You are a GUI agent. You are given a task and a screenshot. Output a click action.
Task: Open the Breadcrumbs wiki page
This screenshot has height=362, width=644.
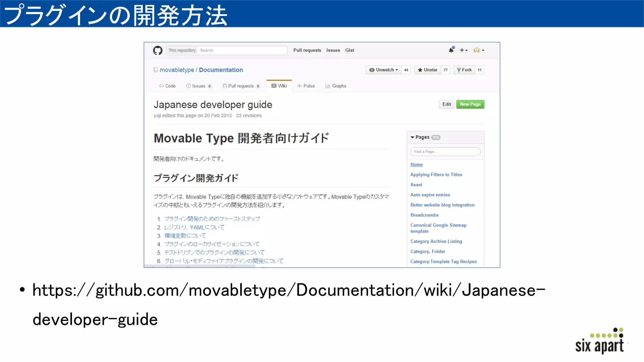click(424, 215)
